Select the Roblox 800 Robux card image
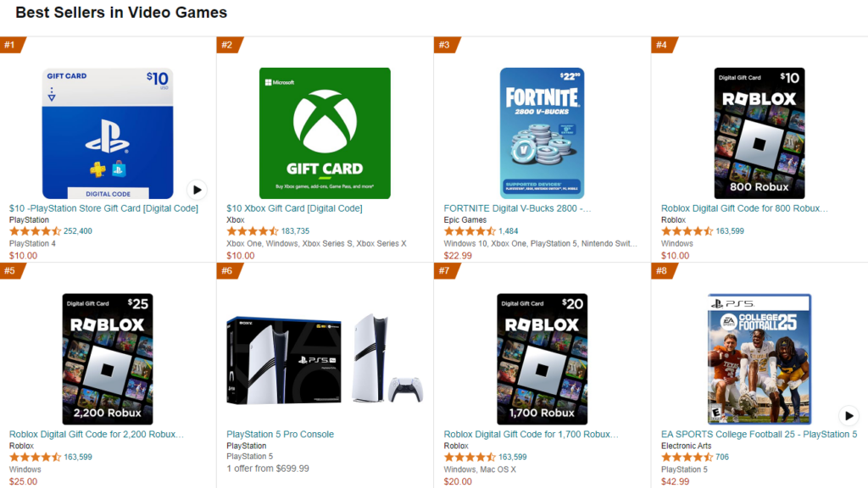 (x=759, y=133)
